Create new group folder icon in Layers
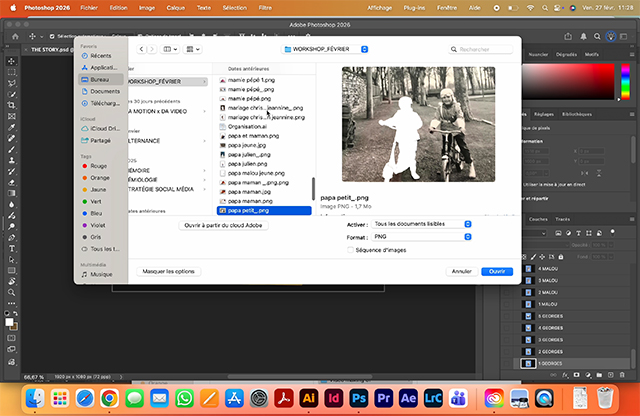 tap(599, 375)
